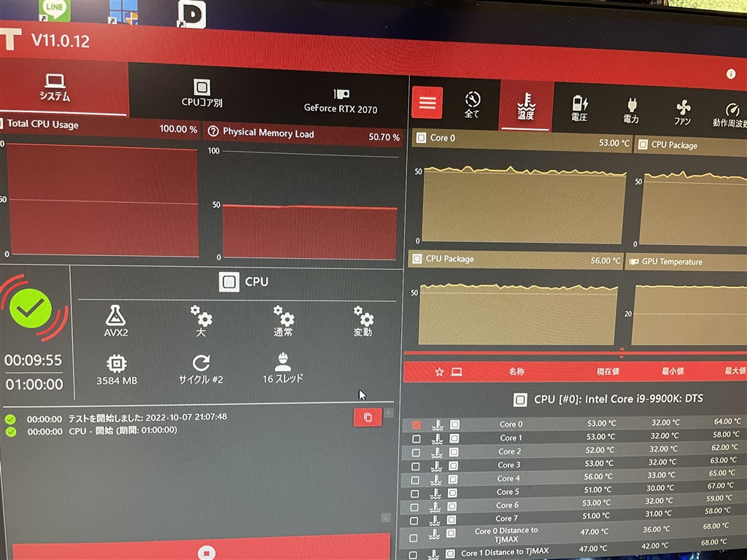Sort by 最小値 column header

tap(672, 370)
